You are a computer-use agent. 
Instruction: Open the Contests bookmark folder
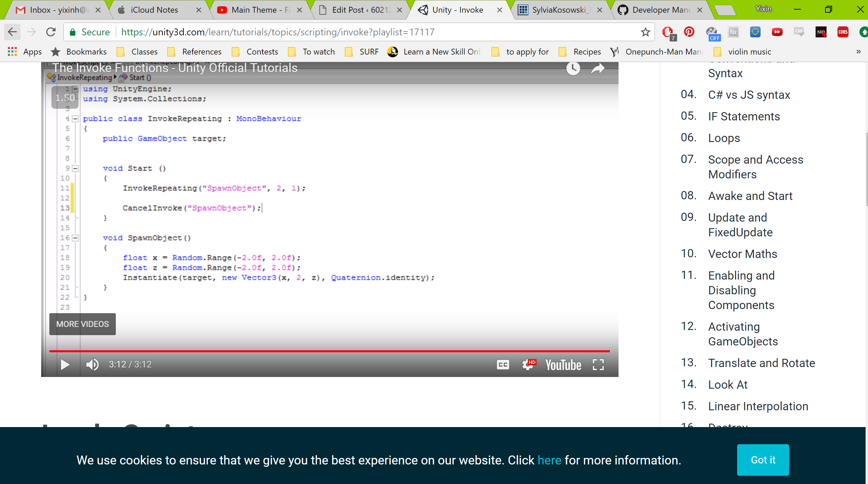click(x=255, y=52)
